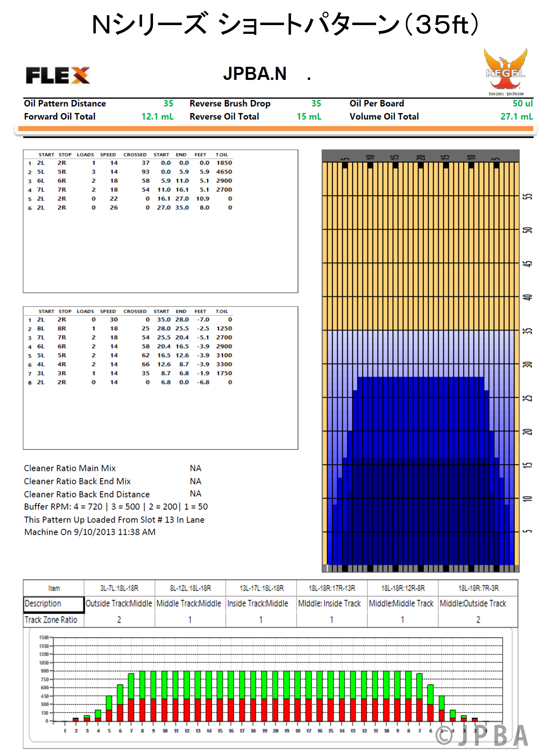The height and width of the screenshot is (756, 542).
Task: Click forward row 6 speed value 26
Action: pos(114,207)
